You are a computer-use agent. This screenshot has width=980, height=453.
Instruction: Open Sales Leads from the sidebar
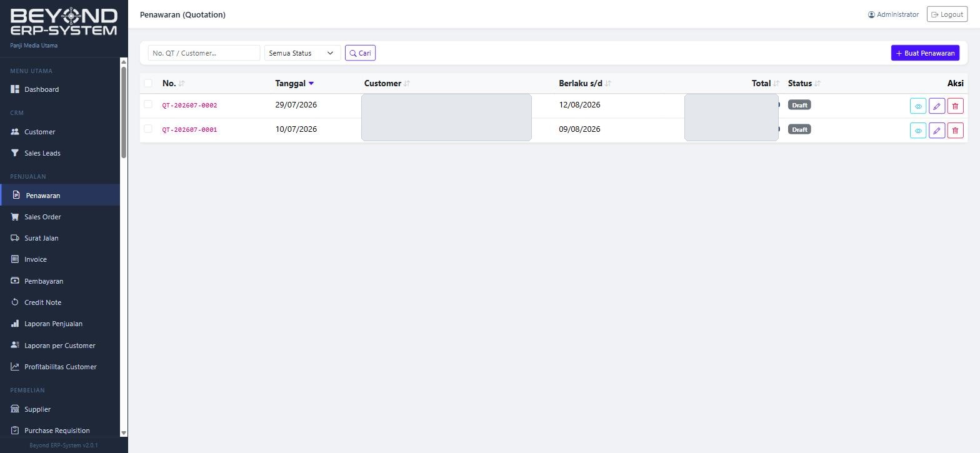point(60,153)
